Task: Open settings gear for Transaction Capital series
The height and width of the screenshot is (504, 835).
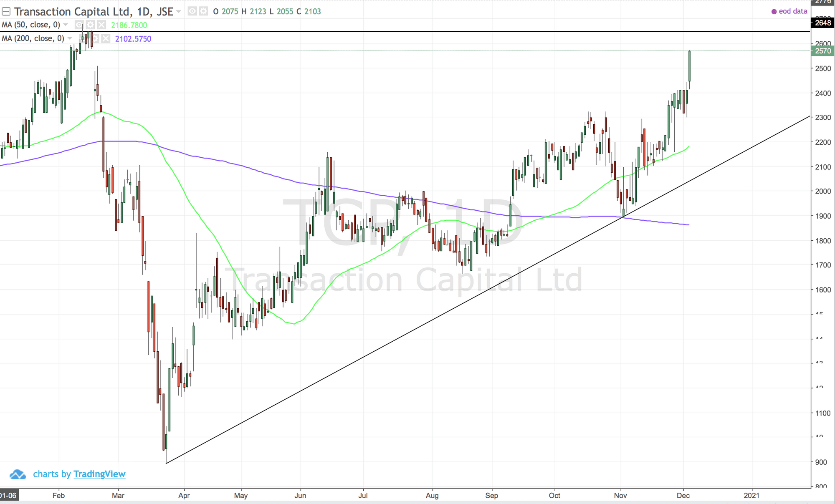Action: 203,11
